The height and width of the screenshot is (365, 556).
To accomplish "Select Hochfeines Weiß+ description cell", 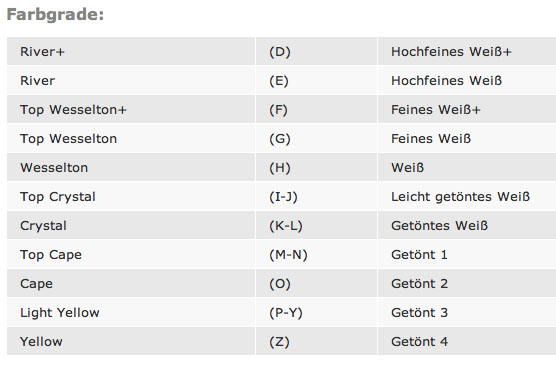I will pos(467,51).
